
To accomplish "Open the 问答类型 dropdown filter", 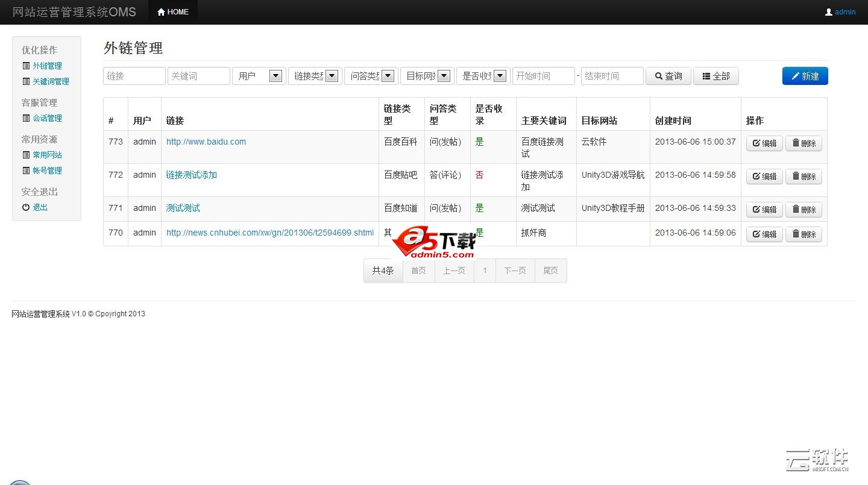I will click(371, 76).
